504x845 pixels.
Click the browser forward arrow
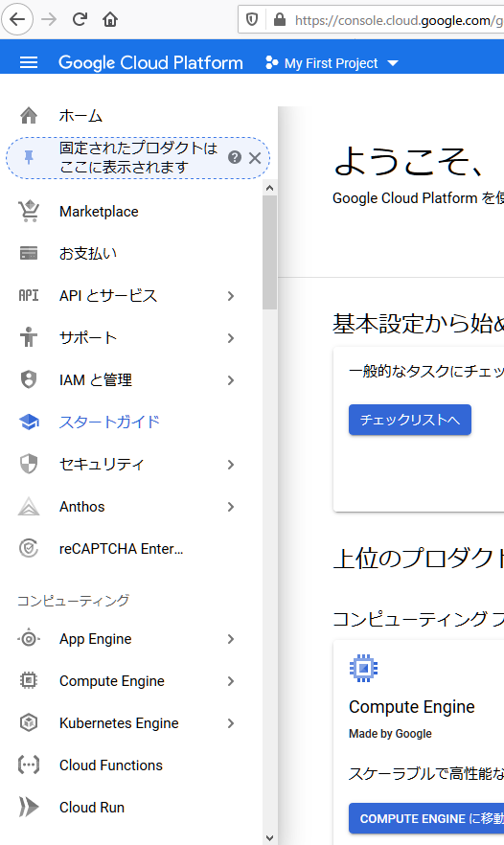49,20
